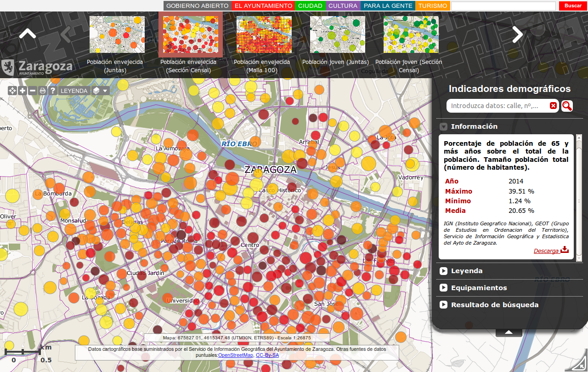Open the TURISMO menu item

(432, 6)
